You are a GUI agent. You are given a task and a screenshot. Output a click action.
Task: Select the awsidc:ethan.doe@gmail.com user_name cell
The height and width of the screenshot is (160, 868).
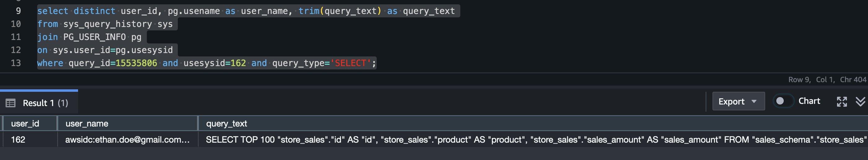pyautogui.click(x=127, y=140)
